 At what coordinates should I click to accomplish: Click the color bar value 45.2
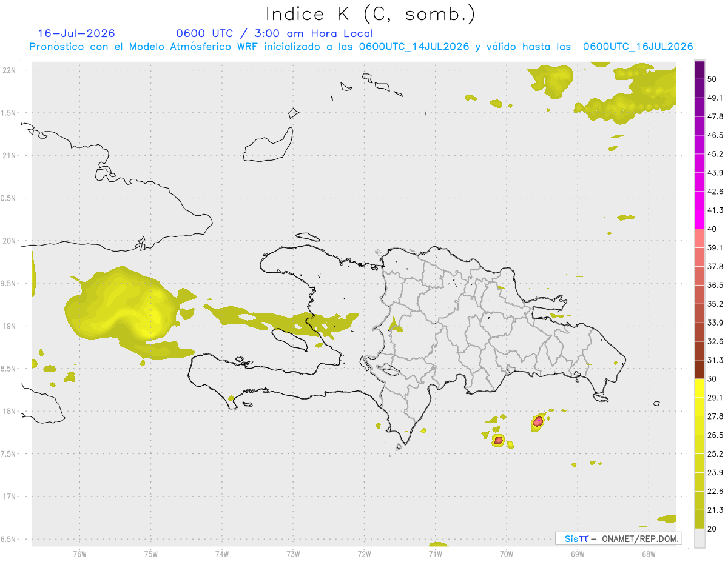click(715, 154)
